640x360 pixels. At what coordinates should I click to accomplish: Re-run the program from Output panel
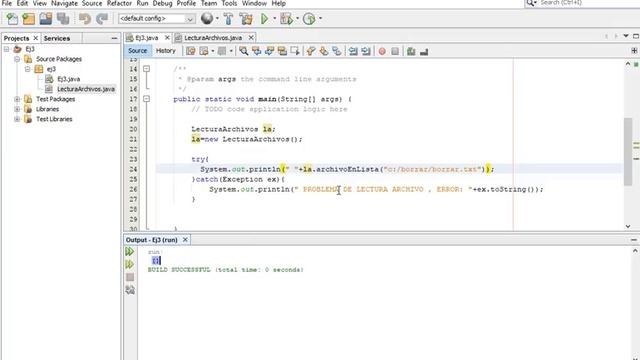(x=129, y=251)
